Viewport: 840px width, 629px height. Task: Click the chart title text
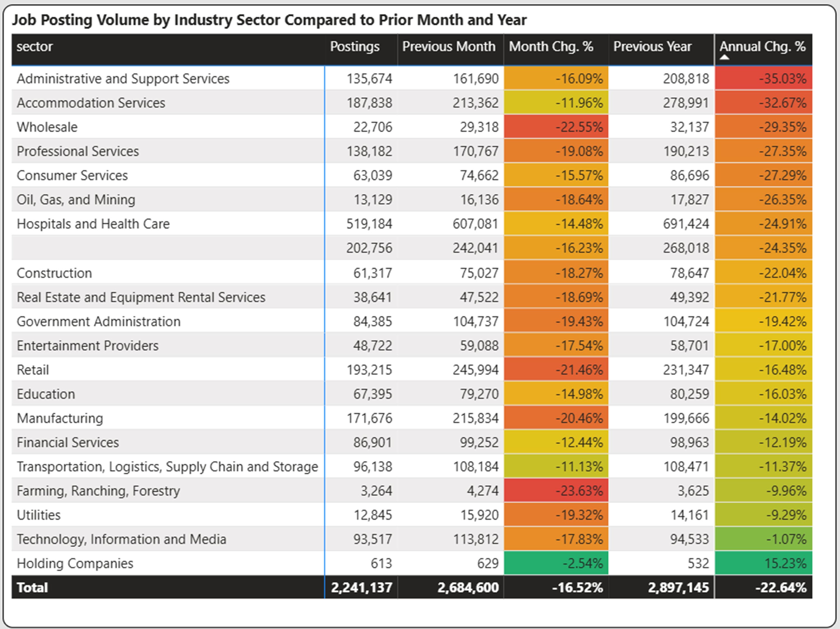[x=269, y=20]
